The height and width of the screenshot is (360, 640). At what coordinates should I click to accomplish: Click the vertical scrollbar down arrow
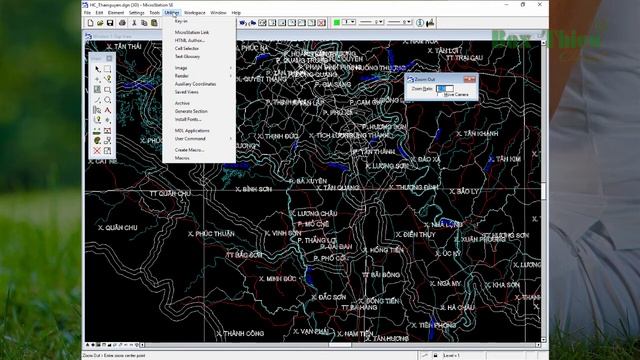(x=543, y=340)
